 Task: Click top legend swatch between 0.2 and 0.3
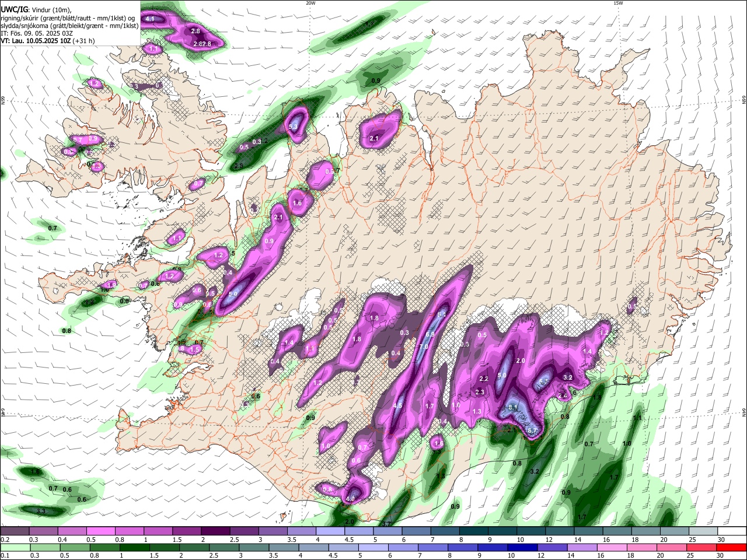(15, 531)
